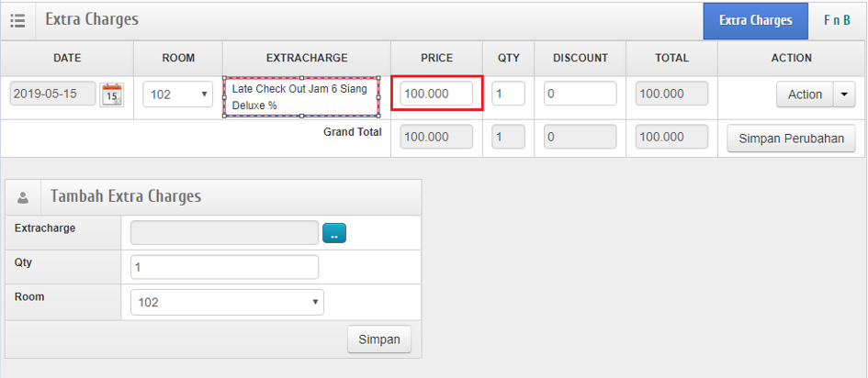
Task: Open the room 102 dropdown in table row
Action: (178, 94)
